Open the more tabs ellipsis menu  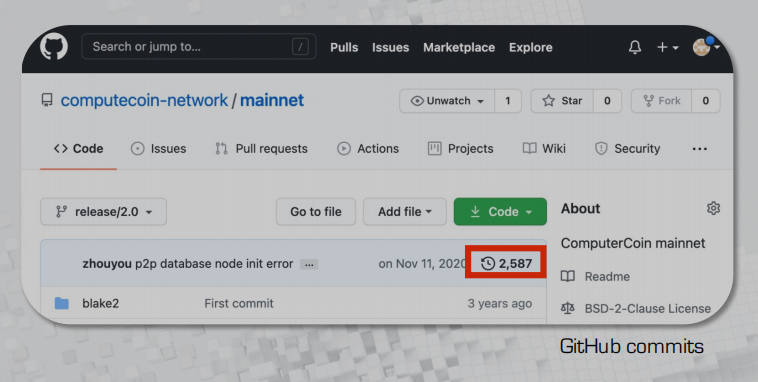(x=700, y=149)
